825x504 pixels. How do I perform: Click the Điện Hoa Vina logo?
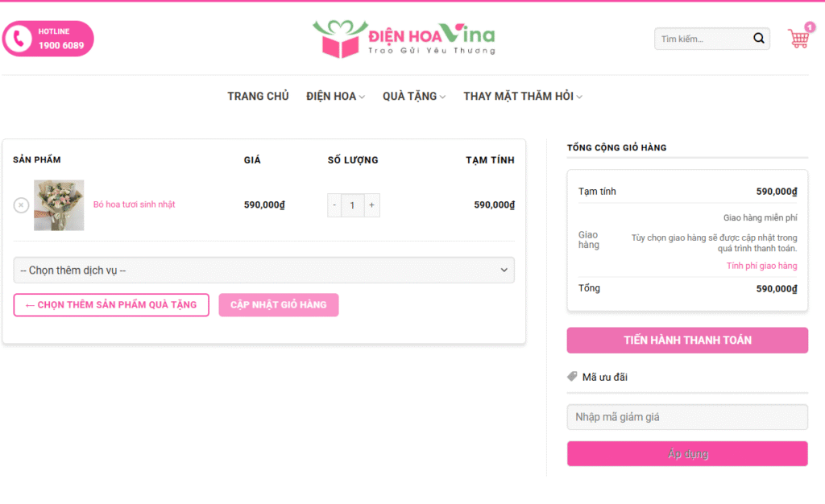pyautogui.click(x=404, y=39)
